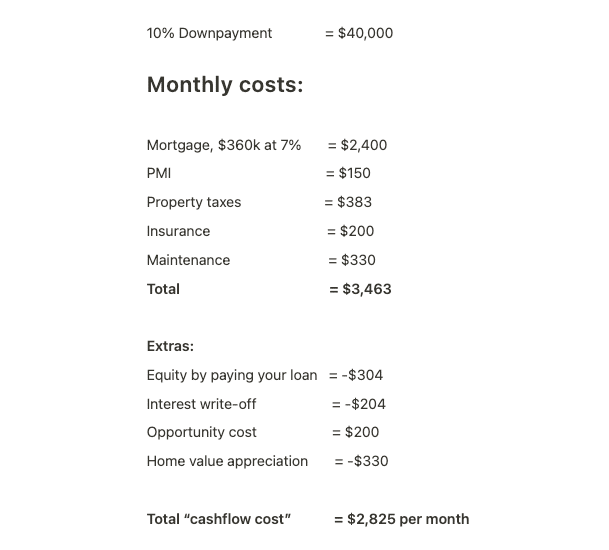Viewport: 609px width, 550px height.
Task: Click the PMI label
Action: (x=159, y=173)
